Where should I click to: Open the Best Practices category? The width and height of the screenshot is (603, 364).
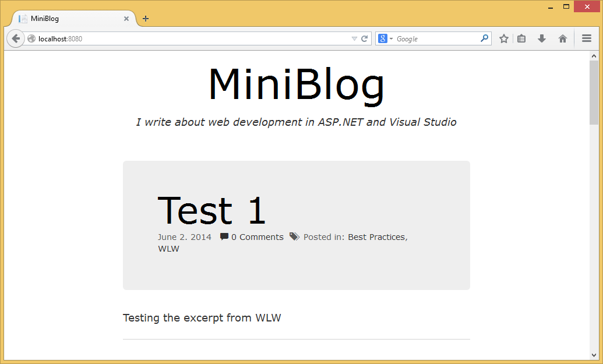376,236
